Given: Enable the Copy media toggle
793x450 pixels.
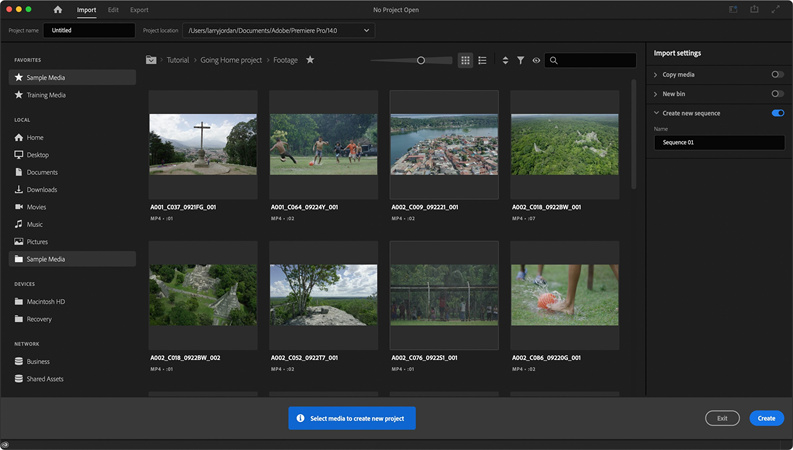Looking at the screenshot, I should point(777,74).
